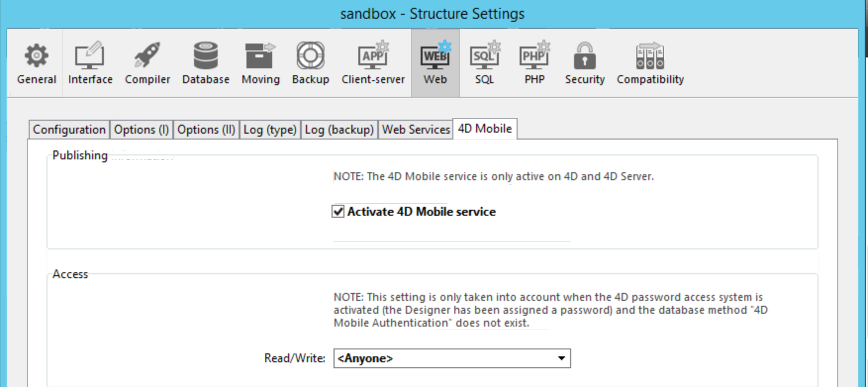Image resolution: width=868 pixels, height=387 pixels.
Task: Click the Publishing group label
Action: pyautogui.click(x=80, y=155)
